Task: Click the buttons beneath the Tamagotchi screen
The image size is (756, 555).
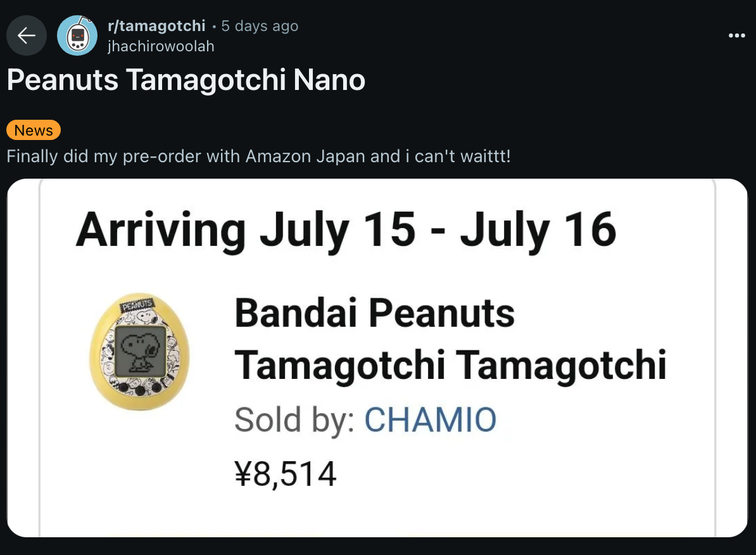Action: 140,388
